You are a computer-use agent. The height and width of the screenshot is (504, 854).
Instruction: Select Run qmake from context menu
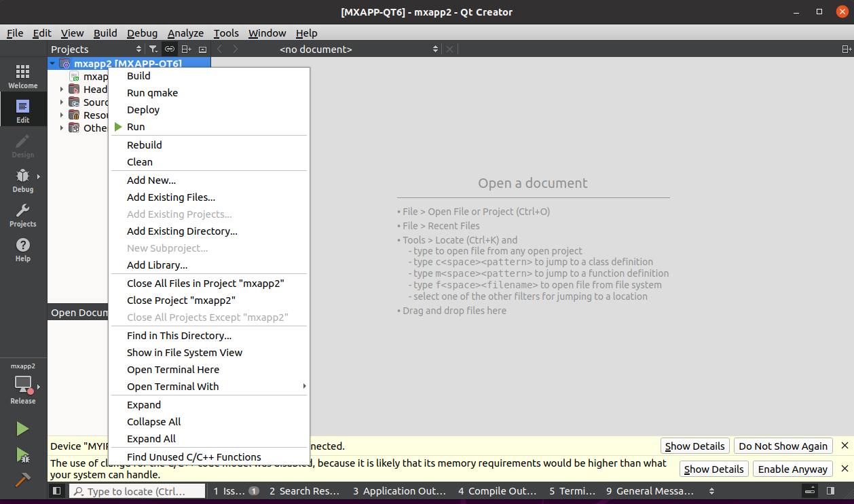[x=152, y=93]
